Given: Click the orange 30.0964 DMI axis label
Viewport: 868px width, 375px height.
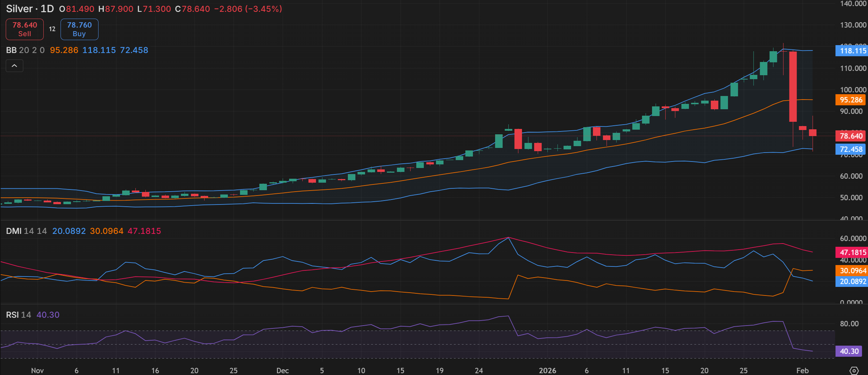Looking at the screenshot, I should coord(853,271).
